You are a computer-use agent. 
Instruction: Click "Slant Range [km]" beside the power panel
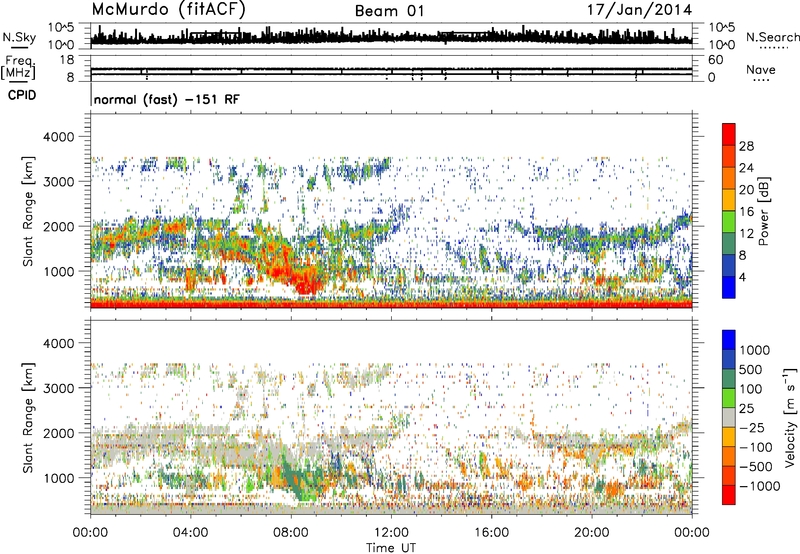coord(28,211)
